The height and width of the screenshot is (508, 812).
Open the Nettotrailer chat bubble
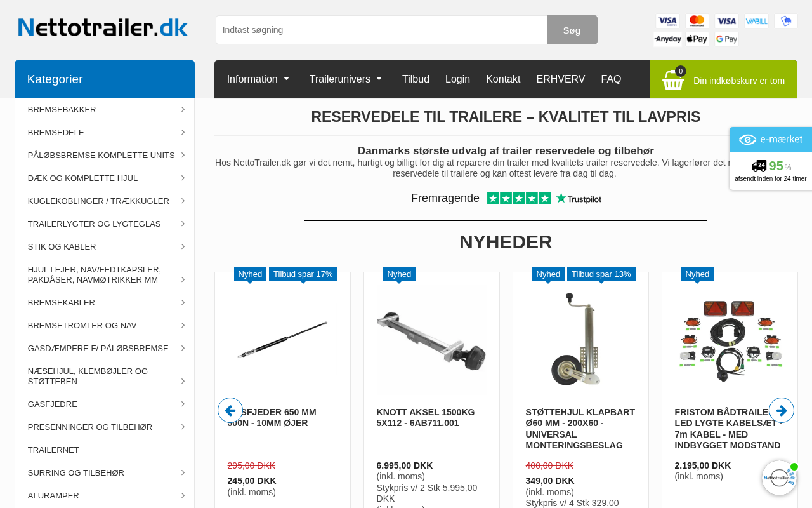coord(780,478)
